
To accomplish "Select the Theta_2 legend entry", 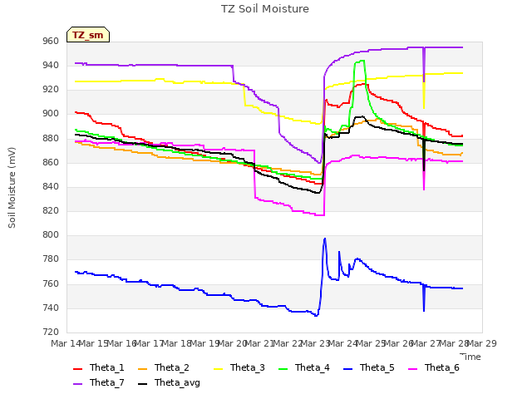I will tap(164, 367).
